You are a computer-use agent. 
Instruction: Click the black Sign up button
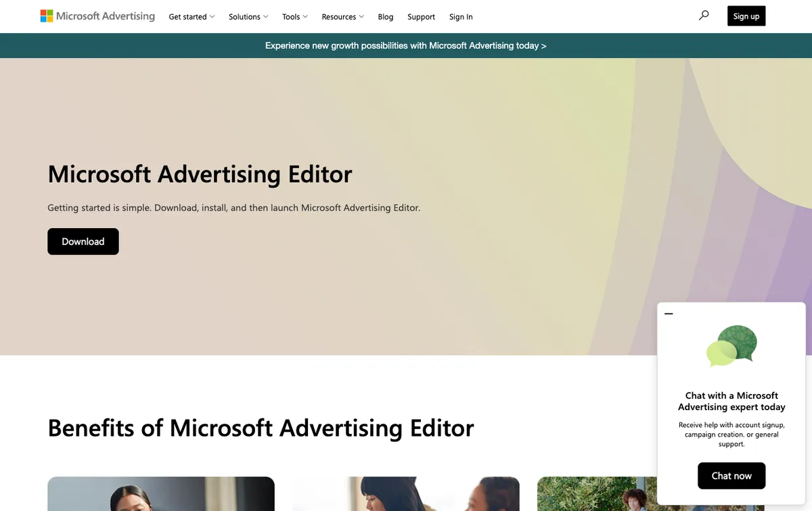[x=746, y=16]
